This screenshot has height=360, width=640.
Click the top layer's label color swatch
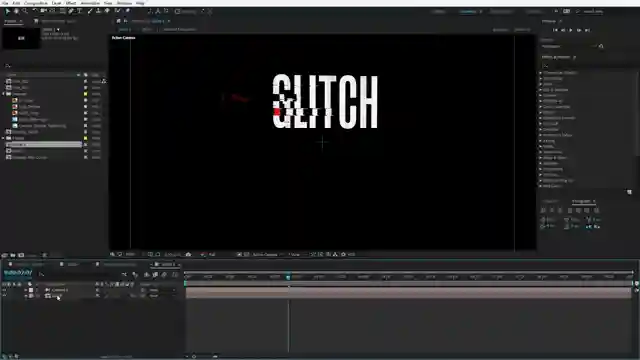(31, 290)
